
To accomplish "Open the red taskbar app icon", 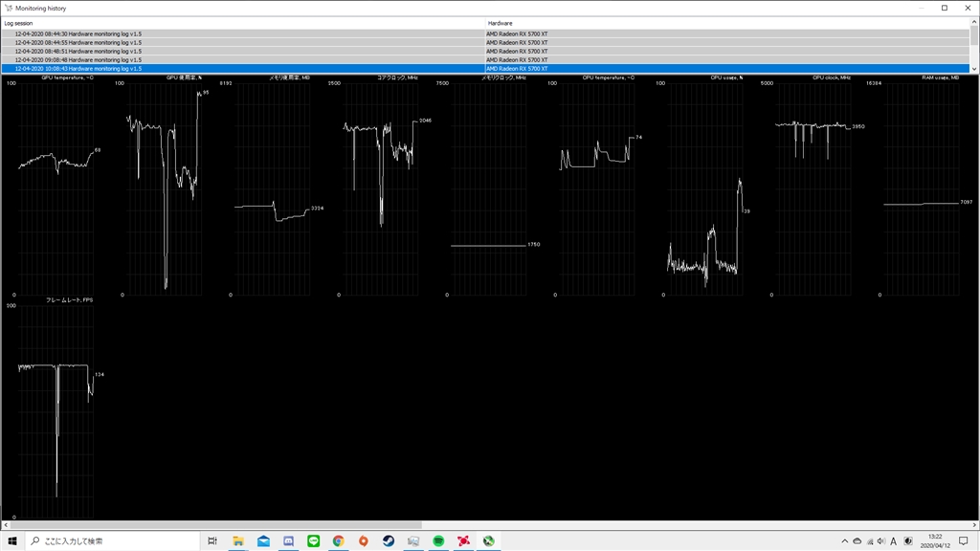I will click(x=463, y=541).
